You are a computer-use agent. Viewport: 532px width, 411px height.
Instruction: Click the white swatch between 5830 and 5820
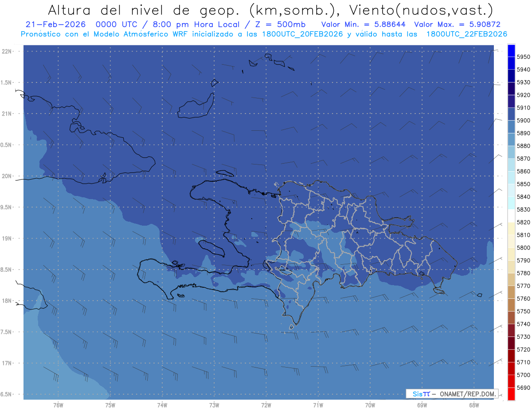(511, 216)
